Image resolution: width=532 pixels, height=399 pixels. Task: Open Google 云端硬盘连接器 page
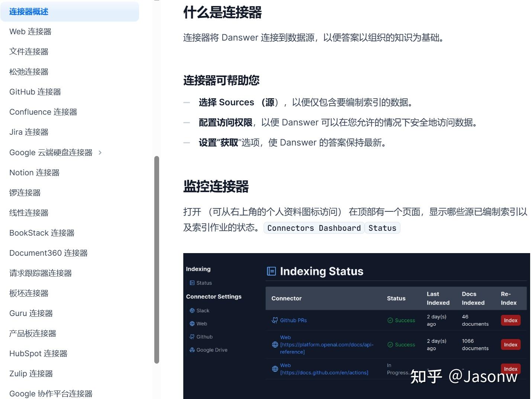click(x=51, y=153)
